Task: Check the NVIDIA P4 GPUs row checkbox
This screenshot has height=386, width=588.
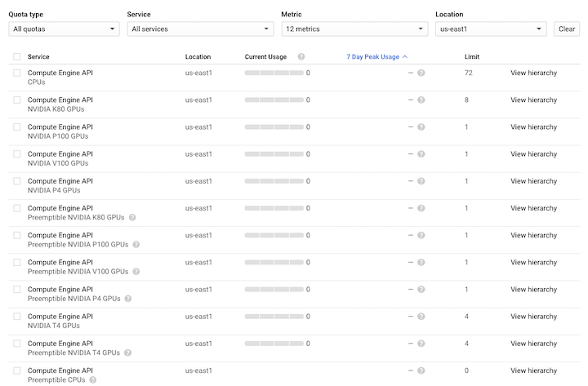Action: coord(17,181)
